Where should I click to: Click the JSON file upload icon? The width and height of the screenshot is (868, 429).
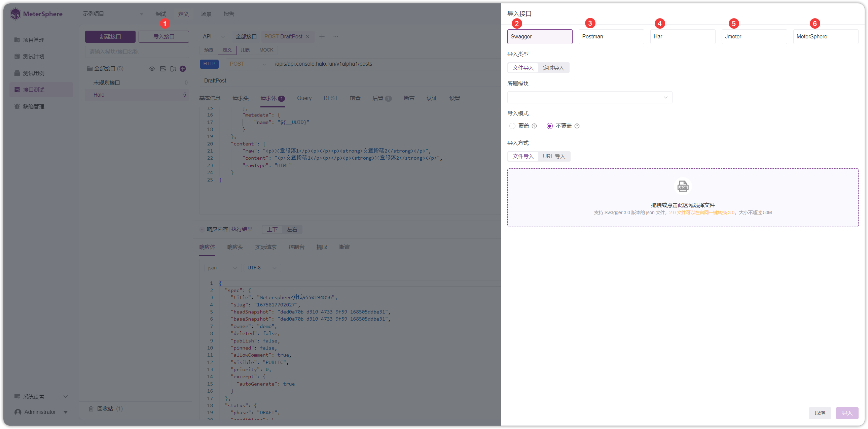pos(683,186)
